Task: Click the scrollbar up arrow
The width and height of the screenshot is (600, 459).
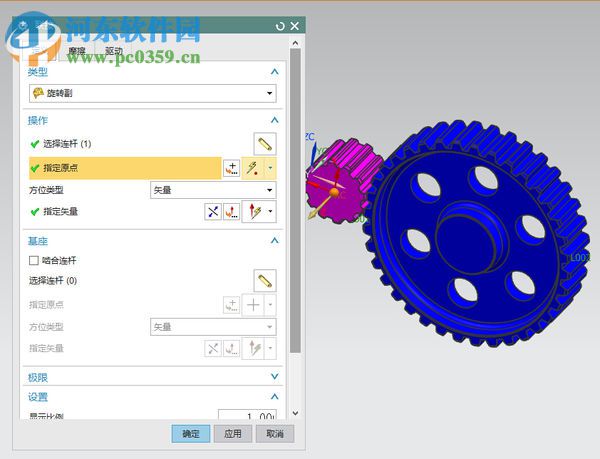Action: (295, 43)
